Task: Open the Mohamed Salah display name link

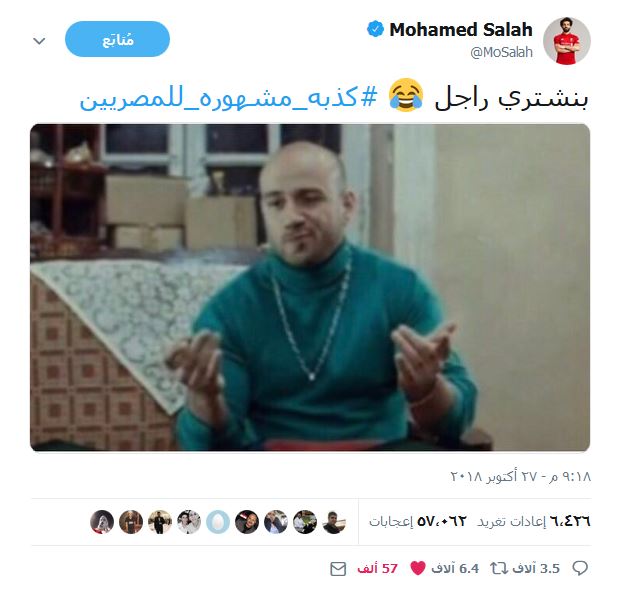Action: pyautogui.click(x=461, y=30)
